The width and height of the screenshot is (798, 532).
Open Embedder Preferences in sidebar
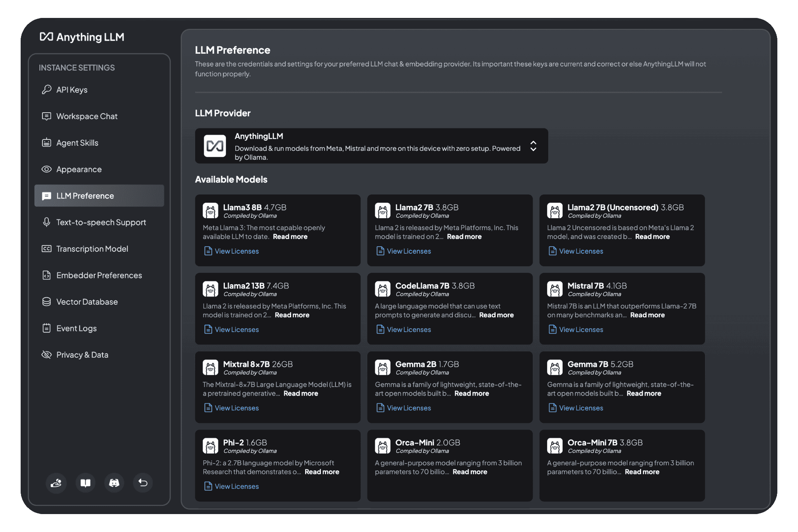pyautogui.click(x=99, y=276)
